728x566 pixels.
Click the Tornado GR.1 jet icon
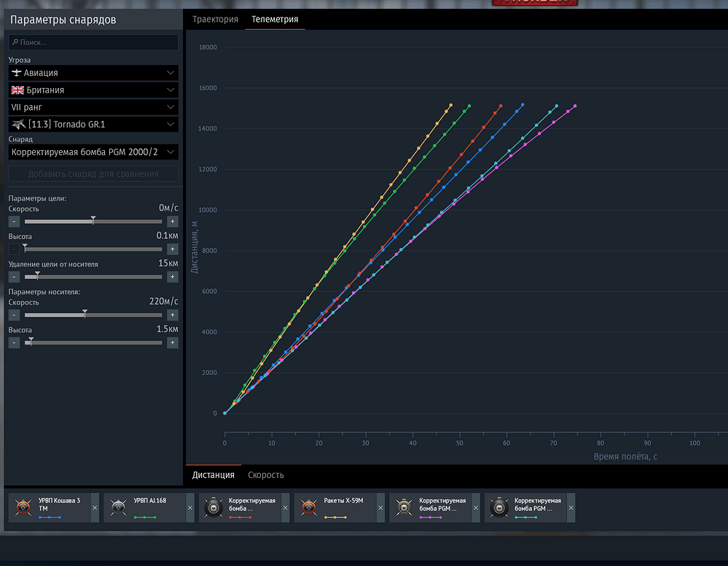tap(18, 125)
